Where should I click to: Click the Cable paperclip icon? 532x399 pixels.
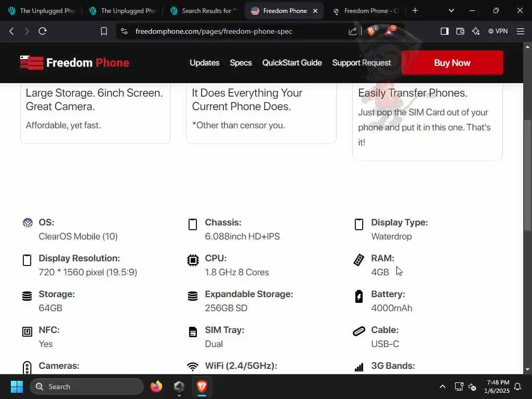click(x=359, y=331)
